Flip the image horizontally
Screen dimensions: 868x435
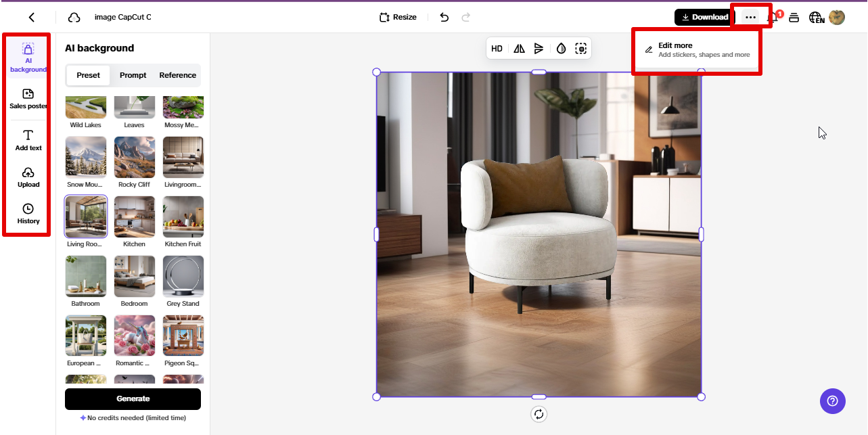pos(518,48)
